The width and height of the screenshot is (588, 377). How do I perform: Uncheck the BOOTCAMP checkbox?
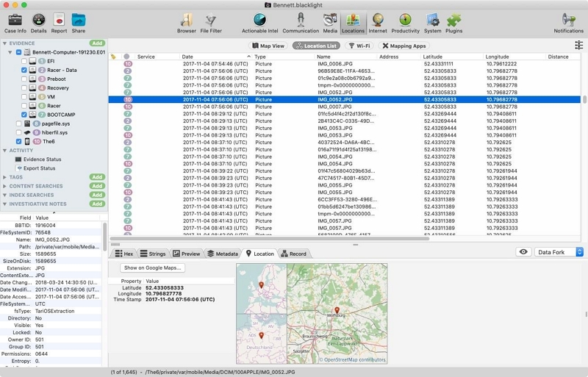(x=24, y=115)
